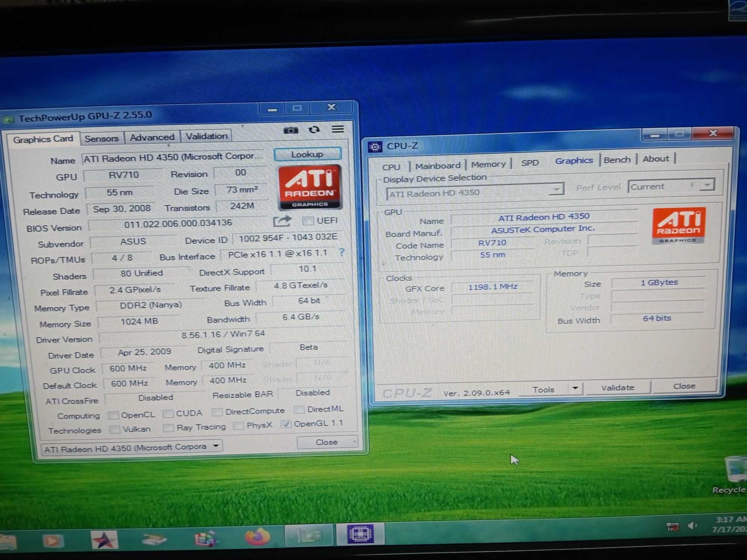Click the BIOS Version field
Screen dimensions: 747x560
(x=178, y=224)
